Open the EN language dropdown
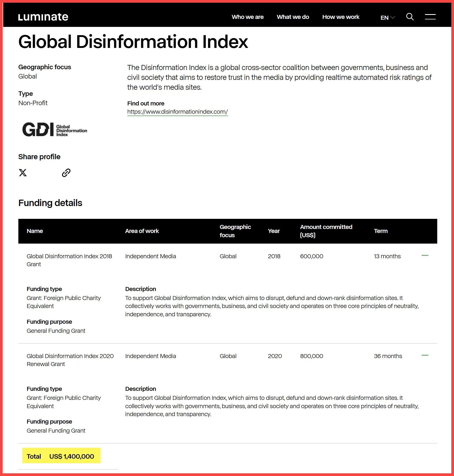Image resolution: width=454 pixels, height=476 pixels. pos(387,18)
